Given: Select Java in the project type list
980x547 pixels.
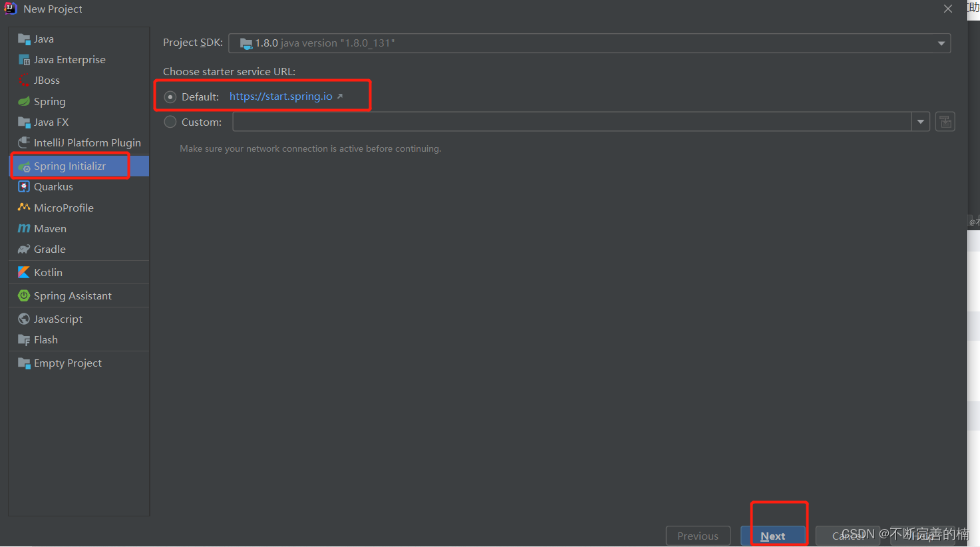Looking at the screenshot, I should 79,39.
